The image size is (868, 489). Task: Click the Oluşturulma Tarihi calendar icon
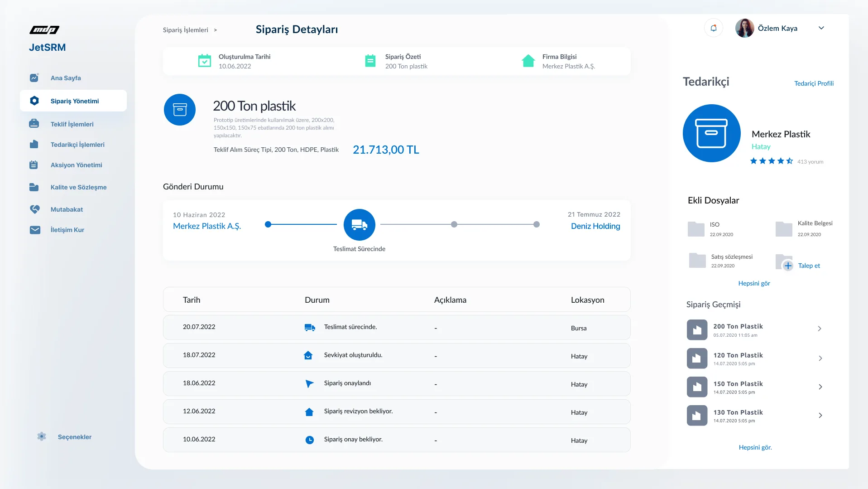(205, 61)
